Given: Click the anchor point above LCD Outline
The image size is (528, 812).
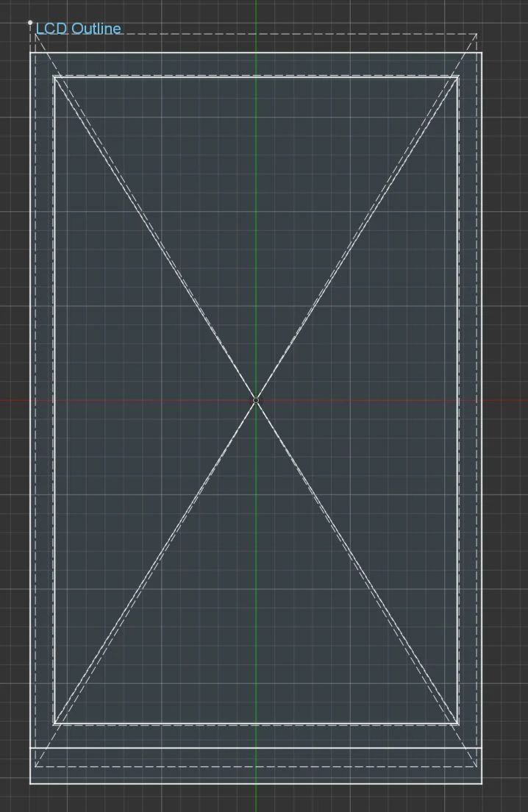Looking at the screenshot, I should pyautogui.click(x=30, y=23).
